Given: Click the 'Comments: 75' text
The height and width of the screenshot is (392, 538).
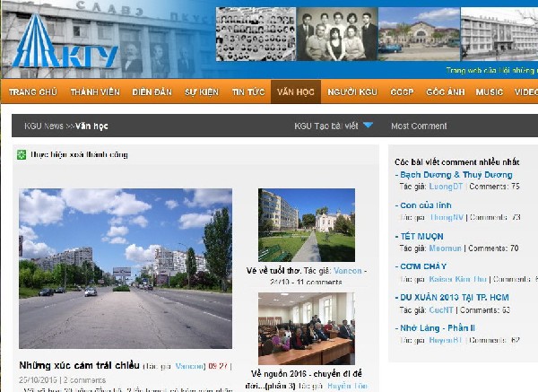Looking at the screenshot, I should coord(494,187).
